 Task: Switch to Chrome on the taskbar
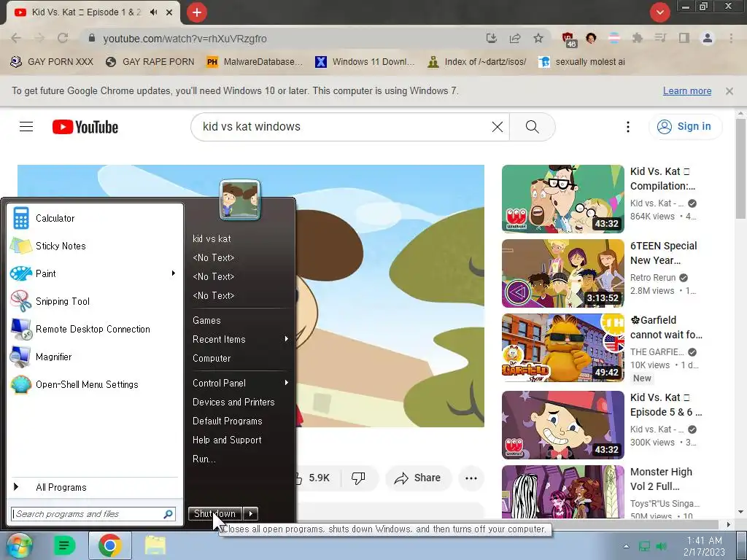(109, 545)
